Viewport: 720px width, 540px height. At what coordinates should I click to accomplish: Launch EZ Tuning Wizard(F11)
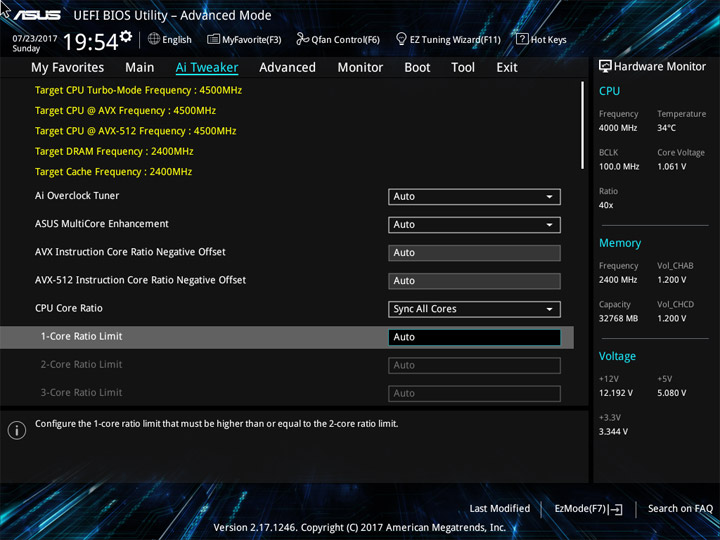coord(448,39)
